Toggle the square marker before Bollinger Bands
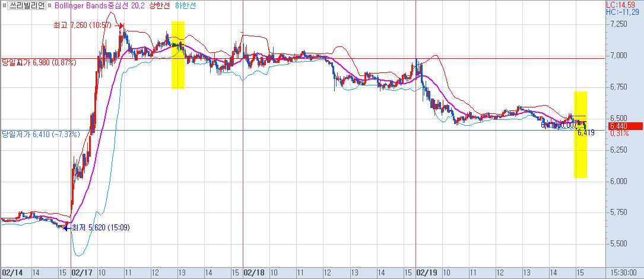644x279 pixels. coord(51,5)
